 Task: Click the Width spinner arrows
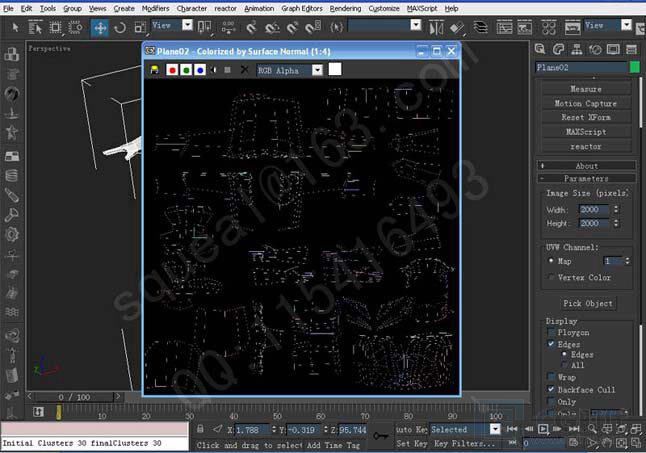point(616,209)
